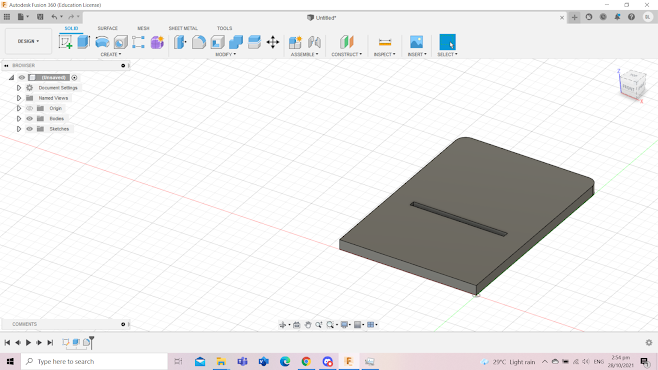Expand the Named Views node
The width and height of the screenshot is (658, 370).
pyautogui.click(x=18, y=98)
